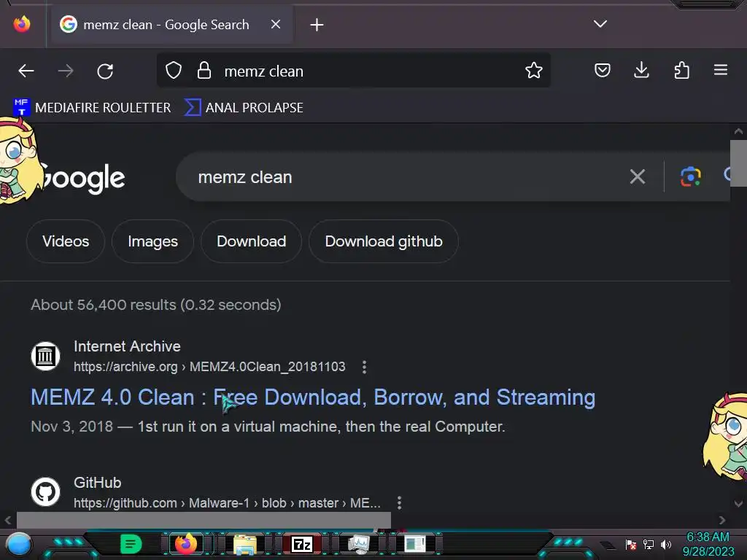Screen dimensions: 747x560
Task: Bookmark this page with the star icon
Action: (x=533, y=71)
